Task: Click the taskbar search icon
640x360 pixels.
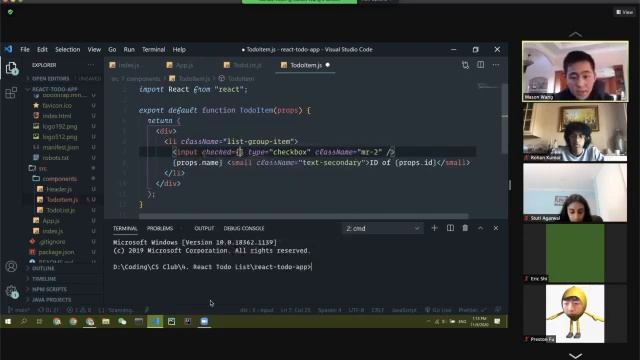Action: tap(24, 322)
